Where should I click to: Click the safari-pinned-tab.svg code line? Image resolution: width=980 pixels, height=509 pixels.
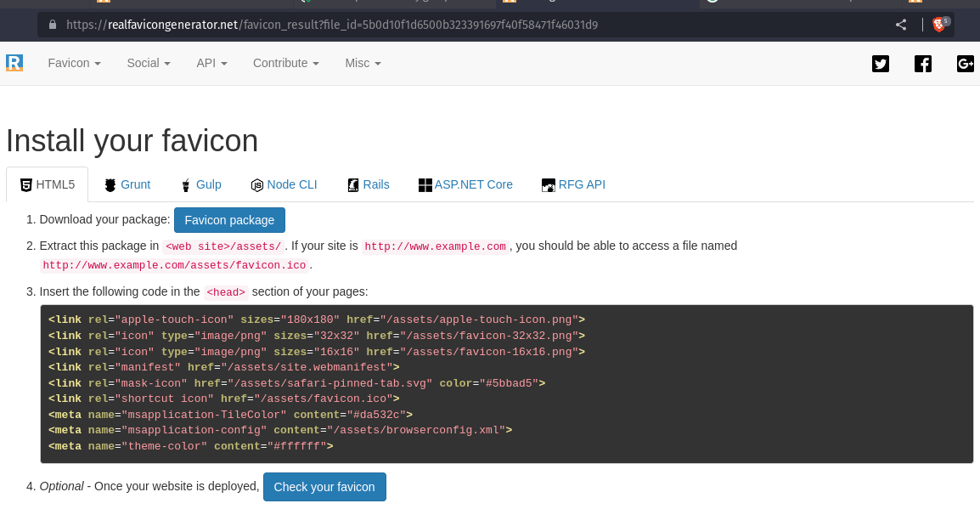click(x=297, y=383)
